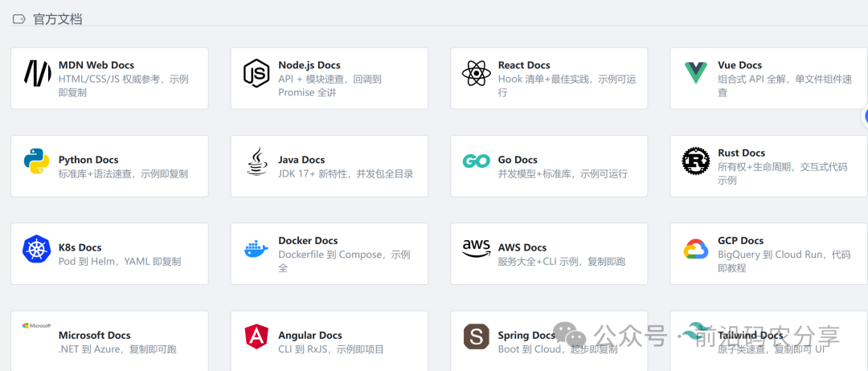Screen dimensions: 868x371
Task: Click the brown Spring S icon
Action: 476,336
